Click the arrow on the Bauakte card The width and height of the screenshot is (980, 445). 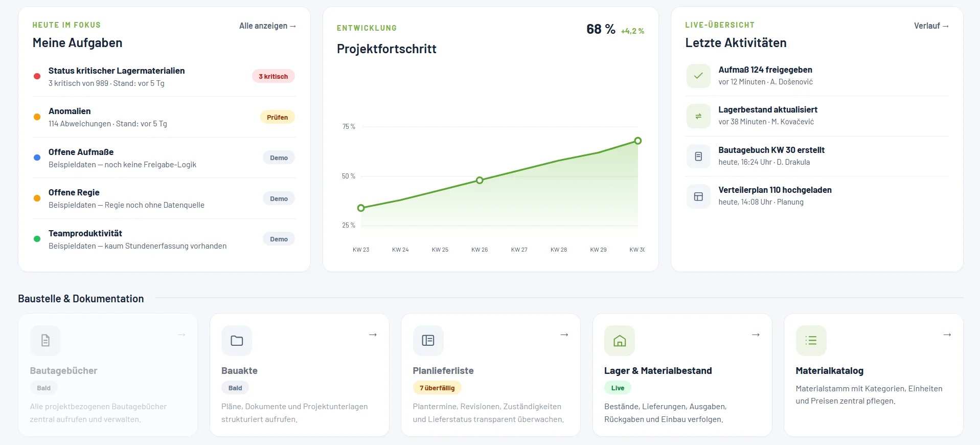[373, 335]
